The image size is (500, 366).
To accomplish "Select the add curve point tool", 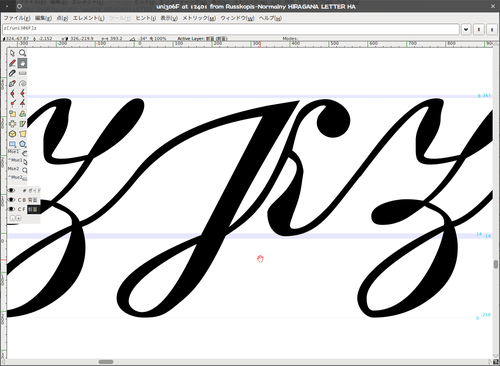I will click(x=12, y=93).
